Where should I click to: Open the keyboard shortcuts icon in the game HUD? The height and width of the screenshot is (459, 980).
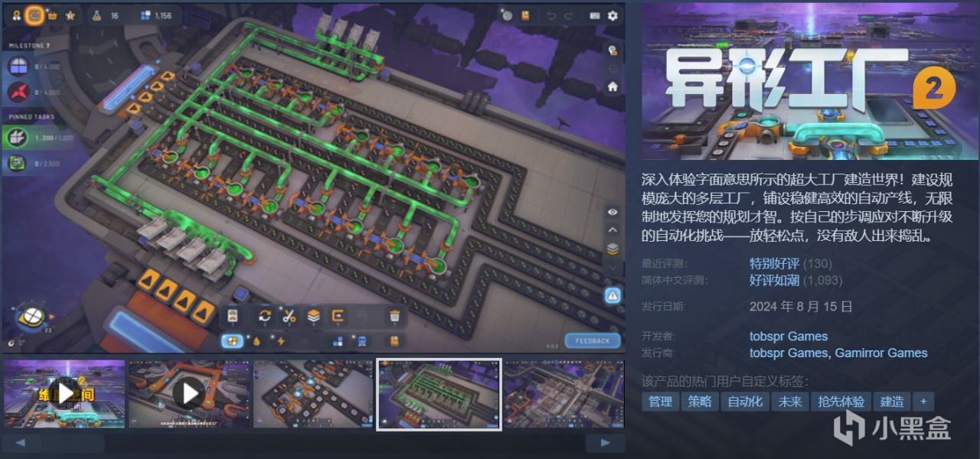[x=594, y=15]
